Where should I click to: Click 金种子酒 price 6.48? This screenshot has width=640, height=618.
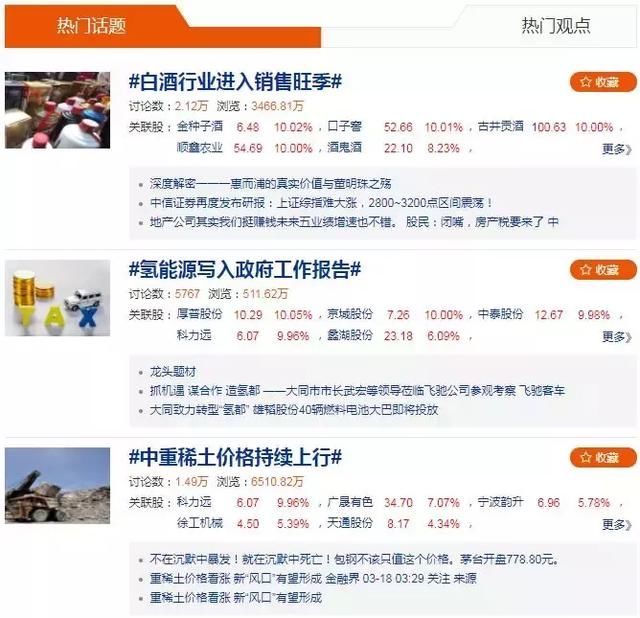(x=248, y=127)
